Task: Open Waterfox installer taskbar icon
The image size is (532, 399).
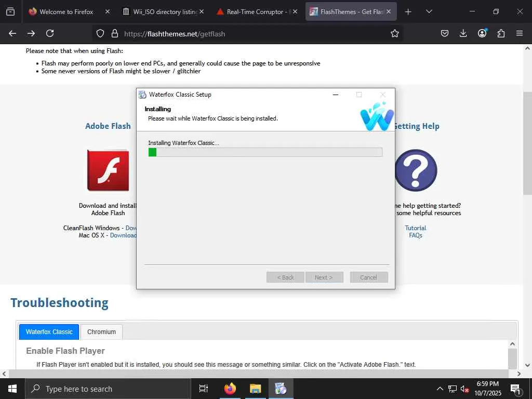Action: click(281, 389)
